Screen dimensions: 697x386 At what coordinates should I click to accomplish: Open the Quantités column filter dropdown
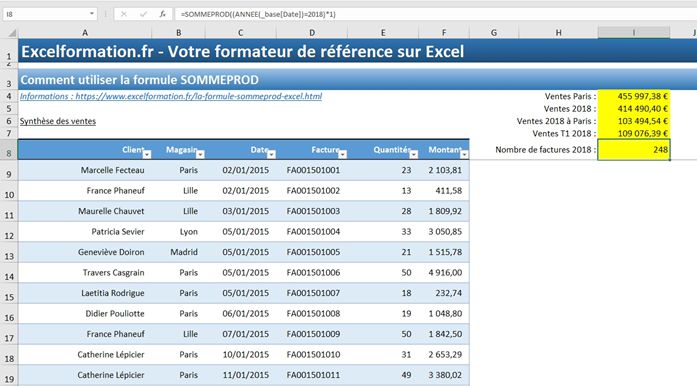coord(413,154)
